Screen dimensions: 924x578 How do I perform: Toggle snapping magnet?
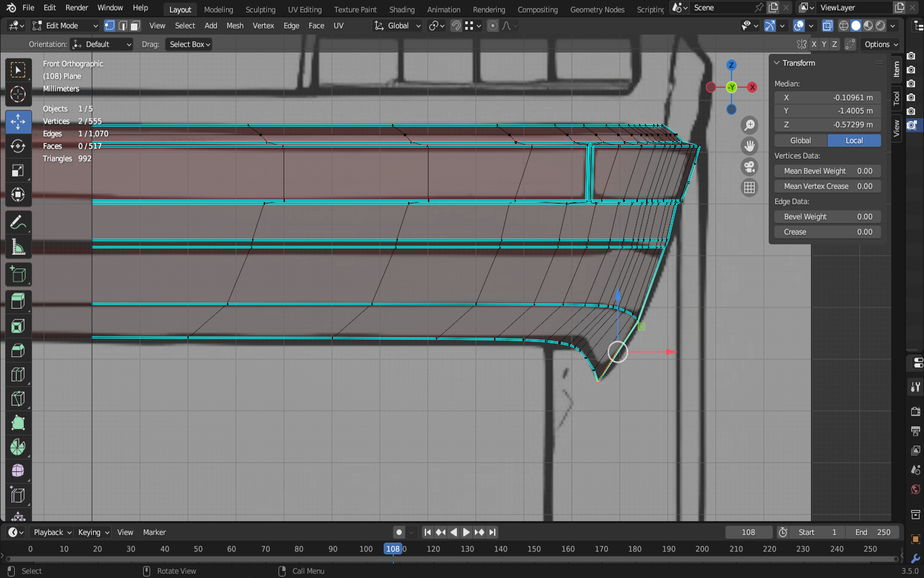click(456, 26)
